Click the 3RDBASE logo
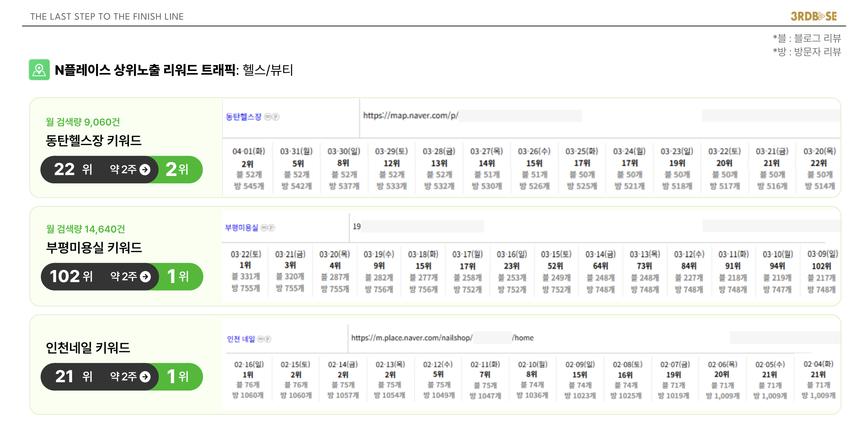868x431 pixels. (x=813, y=16)
